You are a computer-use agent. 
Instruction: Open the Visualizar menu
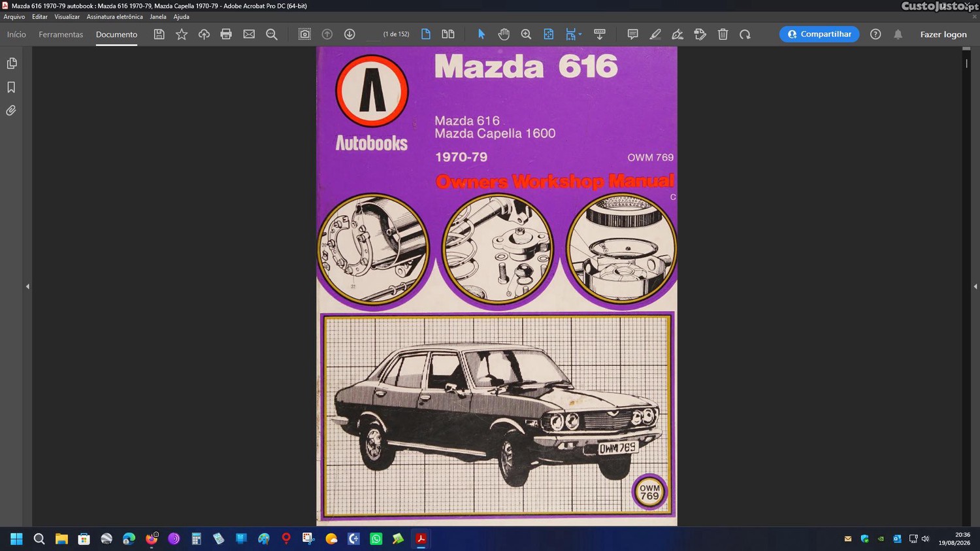pos(67,17)
